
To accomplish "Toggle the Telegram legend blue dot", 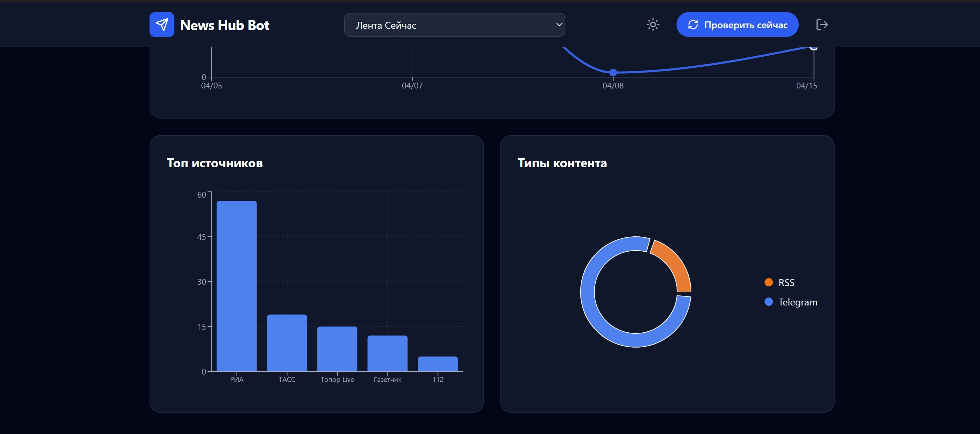I will 768,302.
